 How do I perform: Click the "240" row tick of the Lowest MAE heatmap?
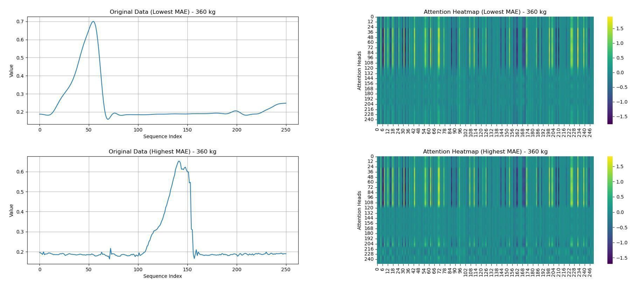pyautogui.click(x=369, y=120)
